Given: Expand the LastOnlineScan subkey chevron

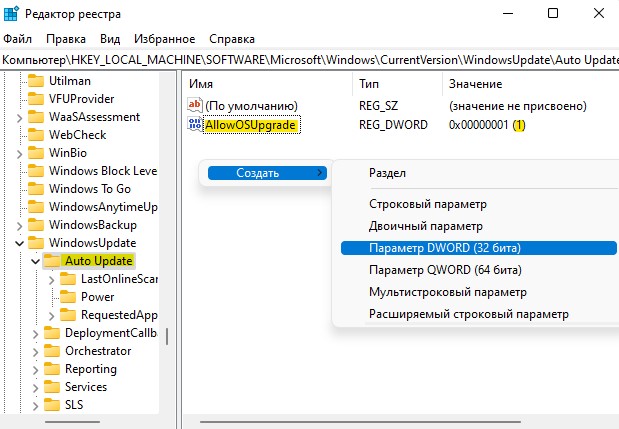Looking at the screenshot, I should [x=51, y=279].
